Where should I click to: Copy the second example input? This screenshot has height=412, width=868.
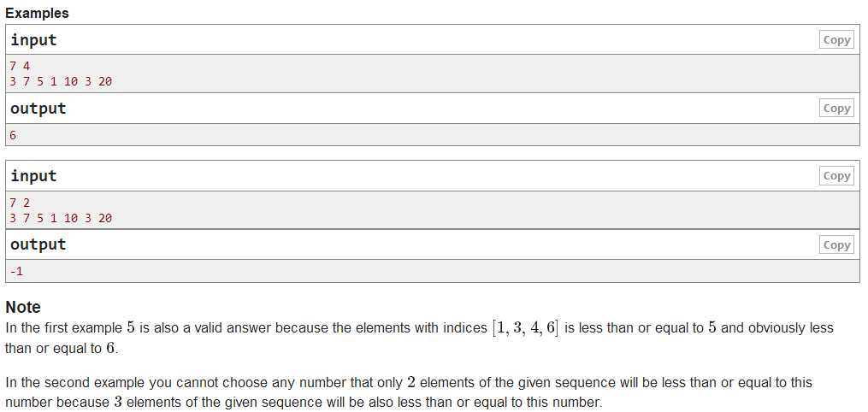pyautogui.click(x=836, y=176)
